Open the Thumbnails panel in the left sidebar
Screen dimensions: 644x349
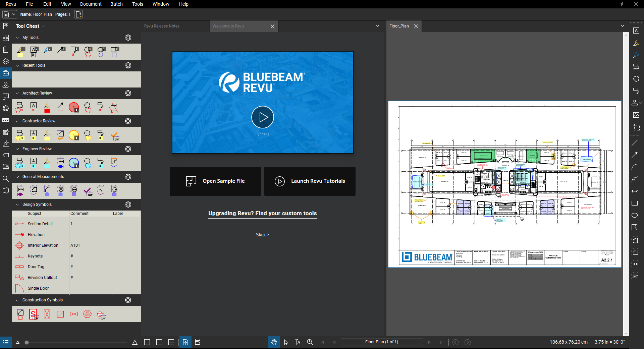[6, 38]
